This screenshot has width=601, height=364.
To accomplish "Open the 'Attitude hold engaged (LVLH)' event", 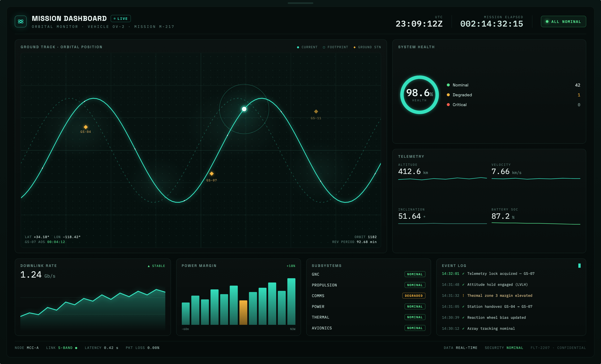I will click(x=511, y=284).
